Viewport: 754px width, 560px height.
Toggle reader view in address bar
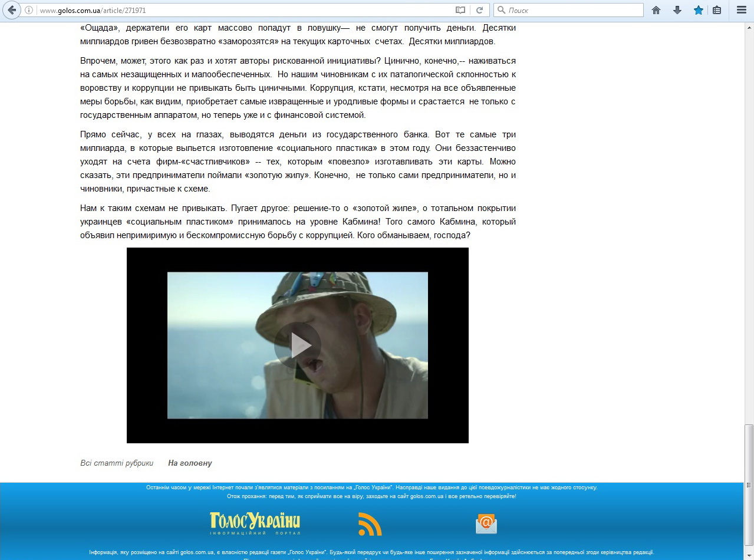[x=460, y=10]
